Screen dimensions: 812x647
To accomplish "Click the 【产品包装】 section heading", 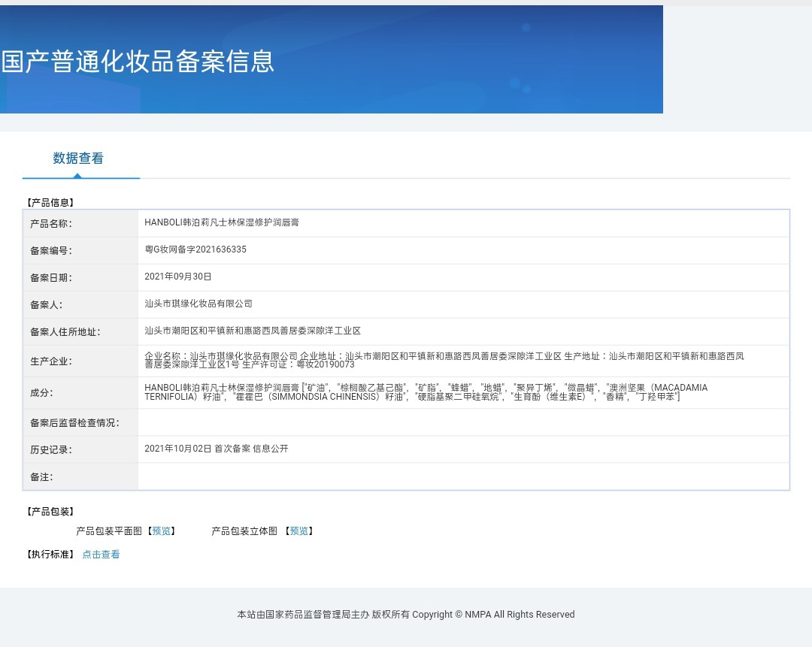I will (50, 512).
